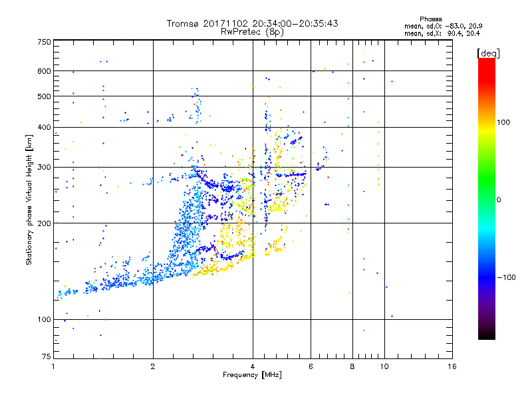Click the y-axis tick label '200'
The image size is (532, 399).
point(44,223)
